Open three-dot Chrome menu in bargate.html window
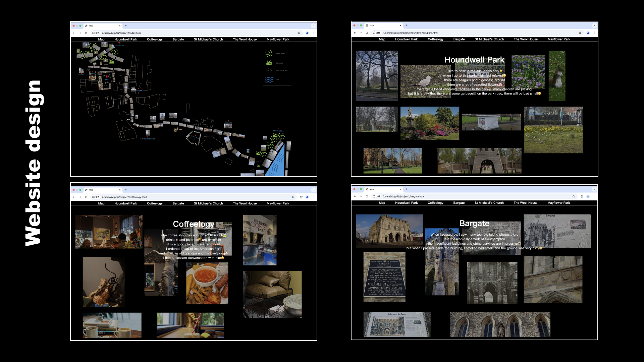The height and width of the screenshot is (362, 644). 594,196
